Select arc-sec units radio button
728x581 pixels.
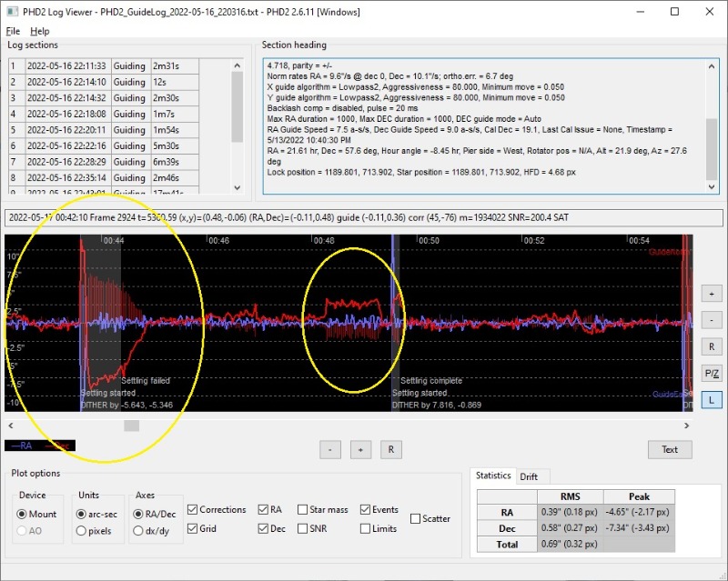pos(96,515)
